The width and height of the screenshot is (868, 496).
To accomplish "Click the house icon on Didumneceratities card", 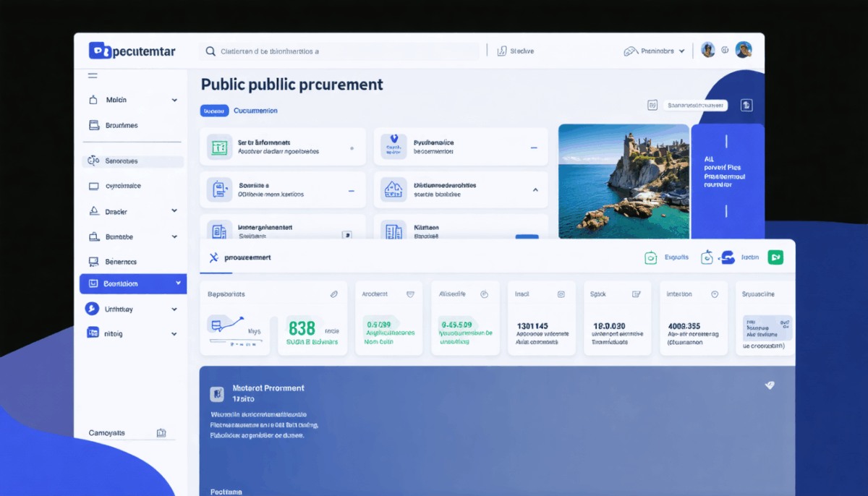I will (393, 189).
